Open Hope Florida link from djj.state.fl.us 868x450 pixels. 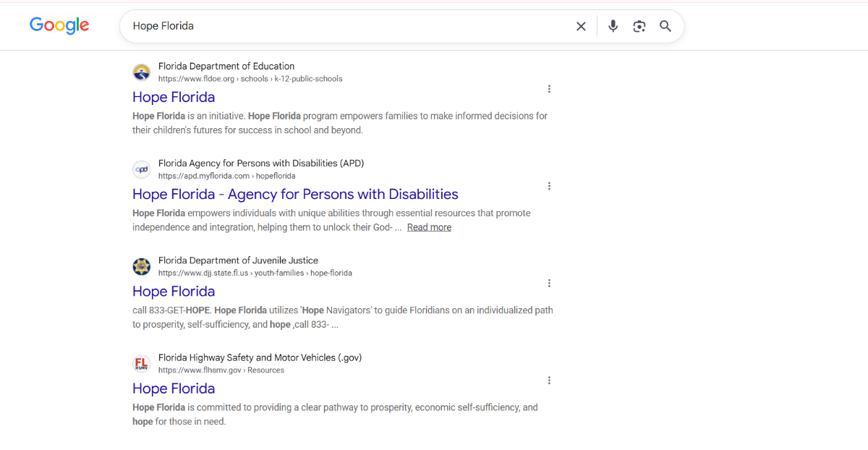point(174,291)
